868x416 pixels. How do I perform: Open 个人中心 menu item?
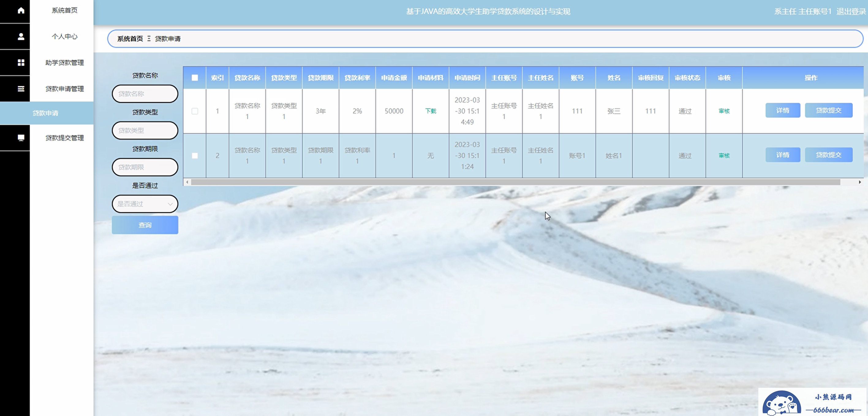[64, 36]
